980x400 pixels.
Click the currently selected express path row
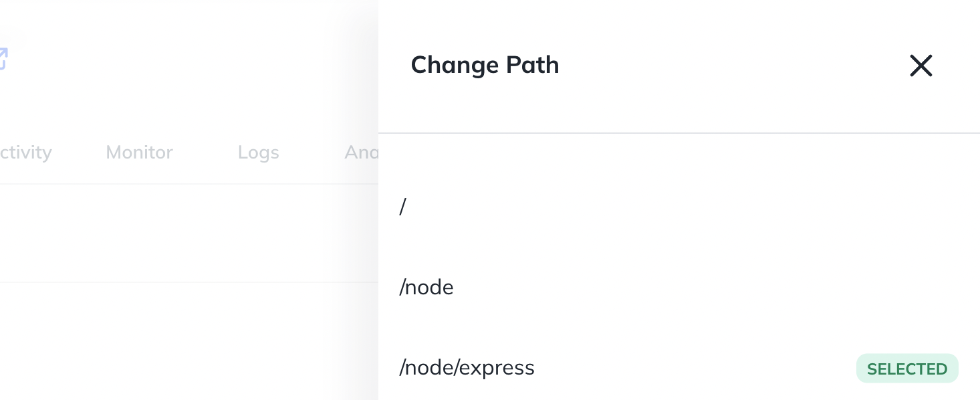tap(679, 368)
